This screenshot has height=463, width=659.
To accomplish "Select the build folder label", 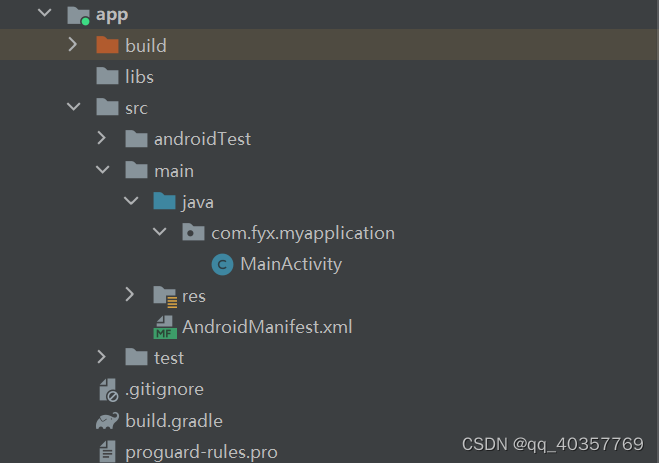I will point(146,45).
